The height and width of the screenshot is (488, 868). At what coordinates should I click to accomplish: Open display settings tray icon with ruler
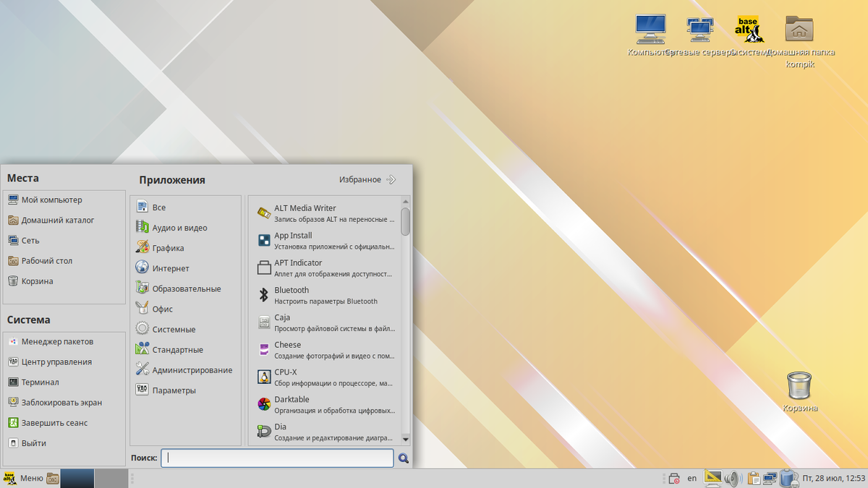tap(712, 478)
